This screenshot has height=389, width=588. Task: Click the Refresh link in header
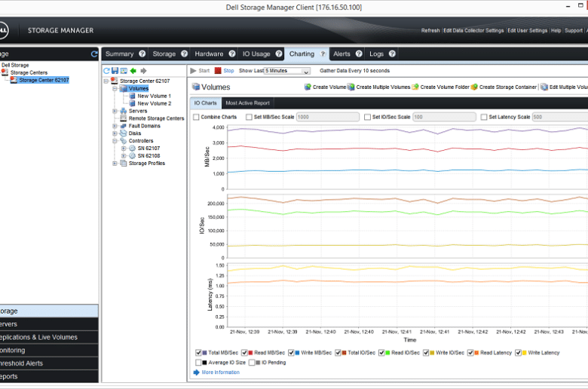[430, 31]
